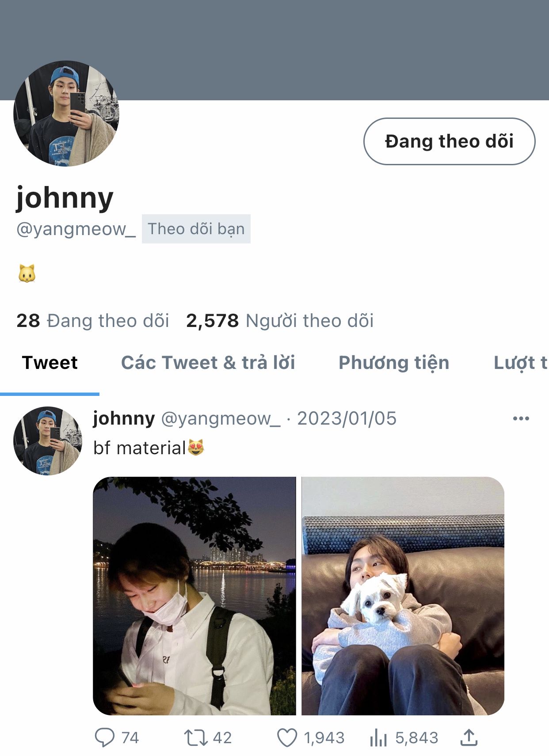Viewport: 549px width, 756px height.
Task: Open the night river photo in tweet
Action: pyautogui.click(x=194, y=596)
